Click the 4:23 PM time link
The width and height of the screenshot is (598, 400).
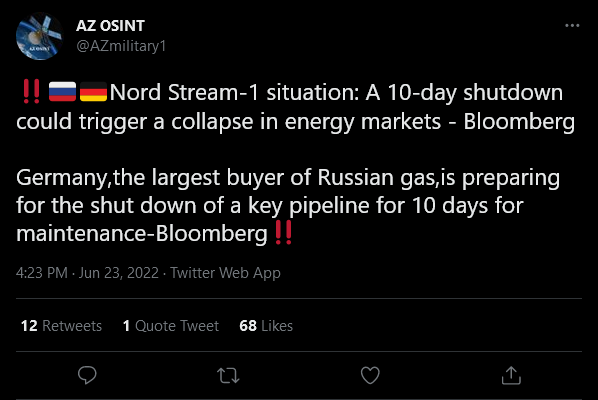tap(42, 273)
